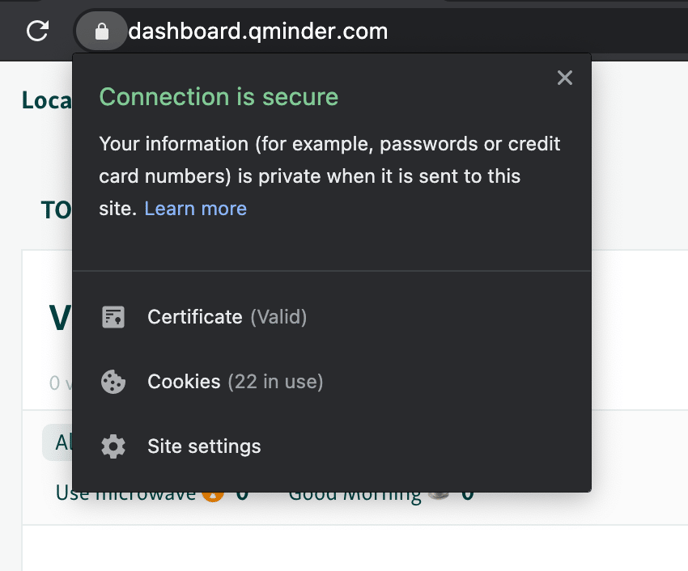
Task: Click the (22 in use) cookie count
Action: pyautogui.click(x=275, y=382)
